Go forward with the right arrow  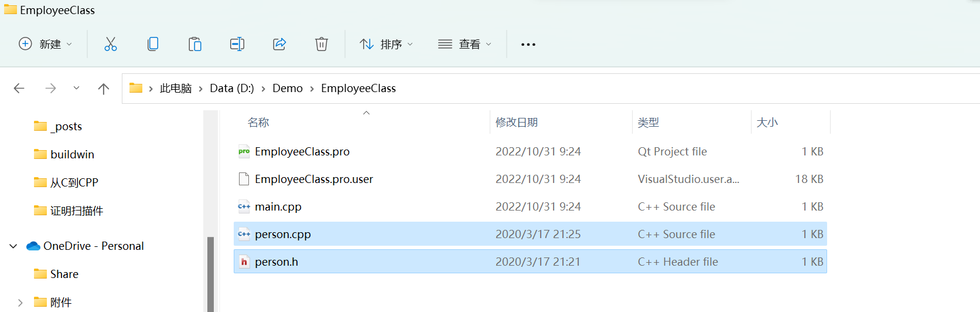pos(51,89)
